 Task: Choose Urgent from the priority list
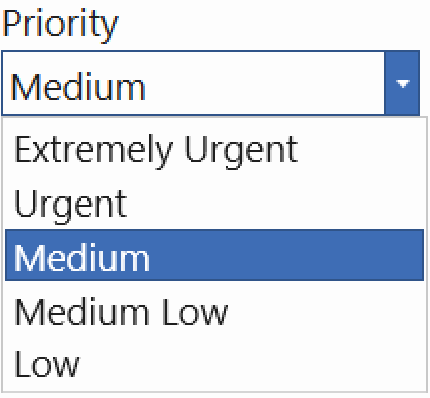pos(214,203)
